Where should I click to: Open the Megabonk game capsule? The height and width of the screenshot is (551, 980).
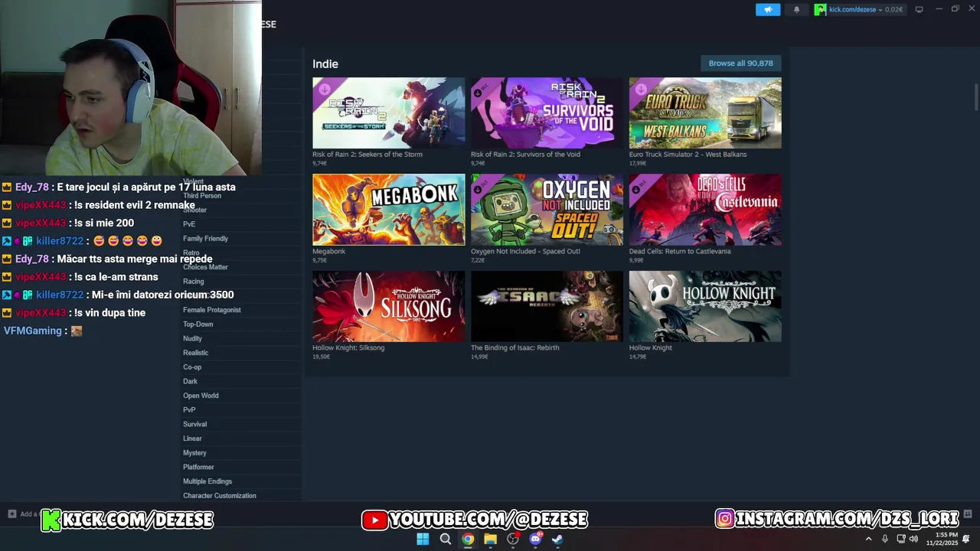tap(388, 210)
